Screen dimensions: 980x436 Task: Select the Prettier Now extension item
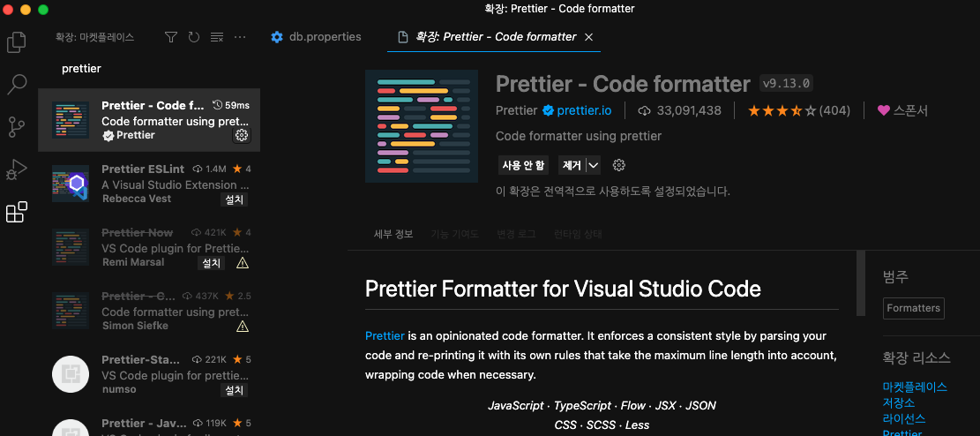[x=149, y=247]
